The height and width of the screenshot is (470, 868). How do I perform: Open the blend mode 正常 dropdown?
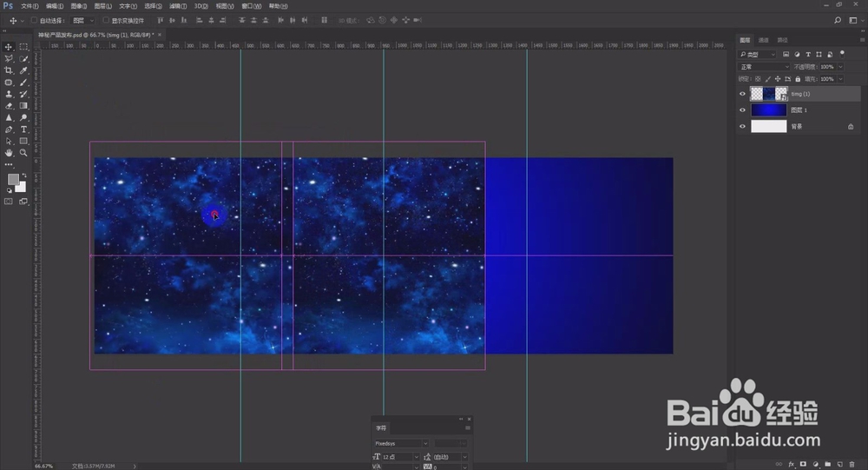[764, 67]
